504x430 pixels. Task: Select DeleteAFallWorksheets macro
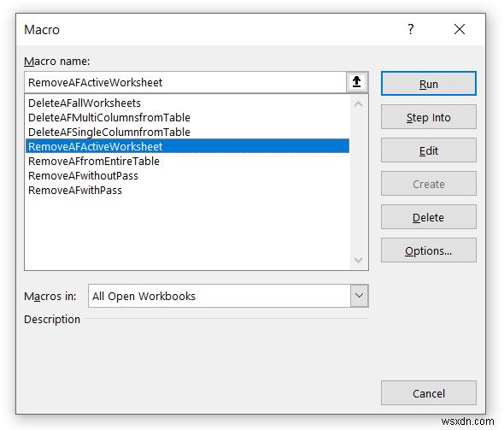[x=187, y=103]
